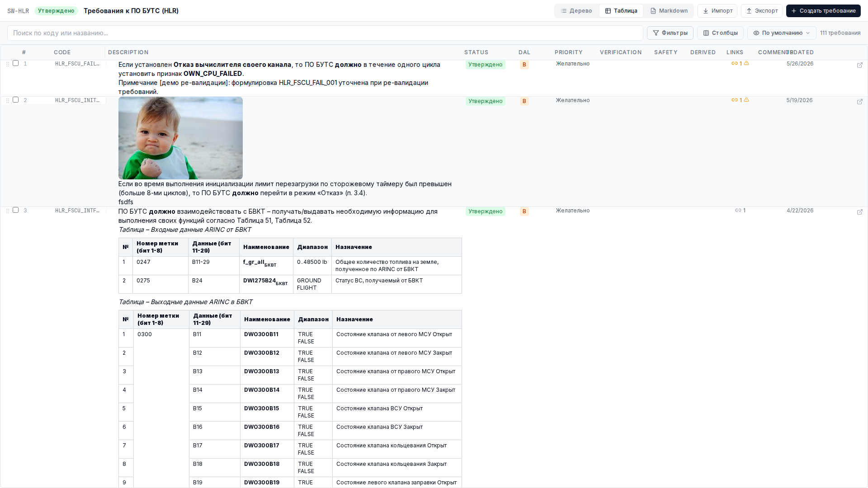
Task: Grab the drag handle icon of row 2
Action: [8, 101]
